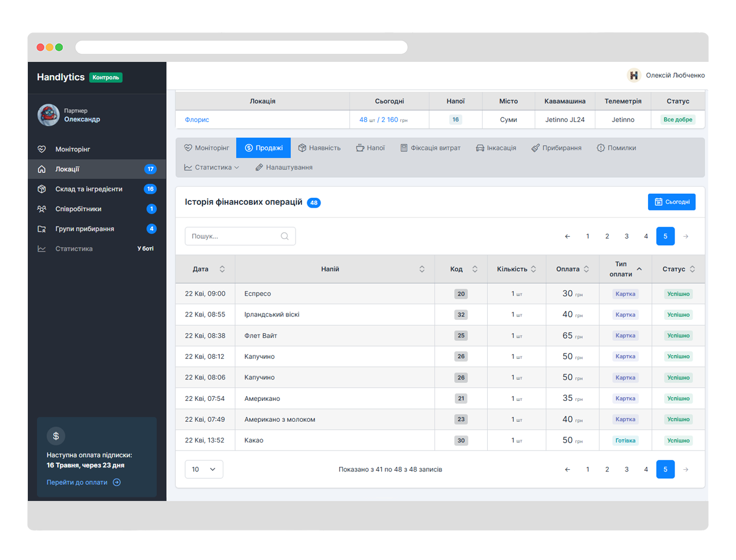
Task: Sort table by Напій column arrows
Action: coord(422,269)
